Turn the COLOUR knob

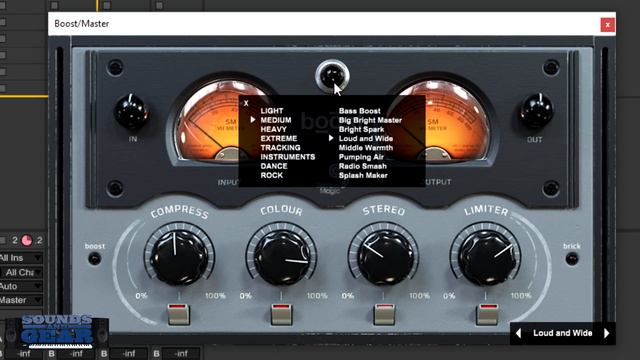pyautogui.click(x=282, y=258)
